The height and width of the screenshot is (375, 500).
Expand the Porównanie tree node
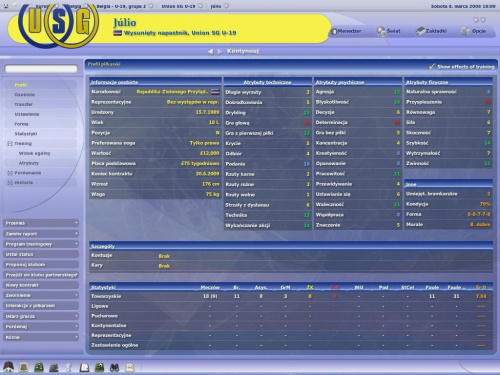coord(10,173)
